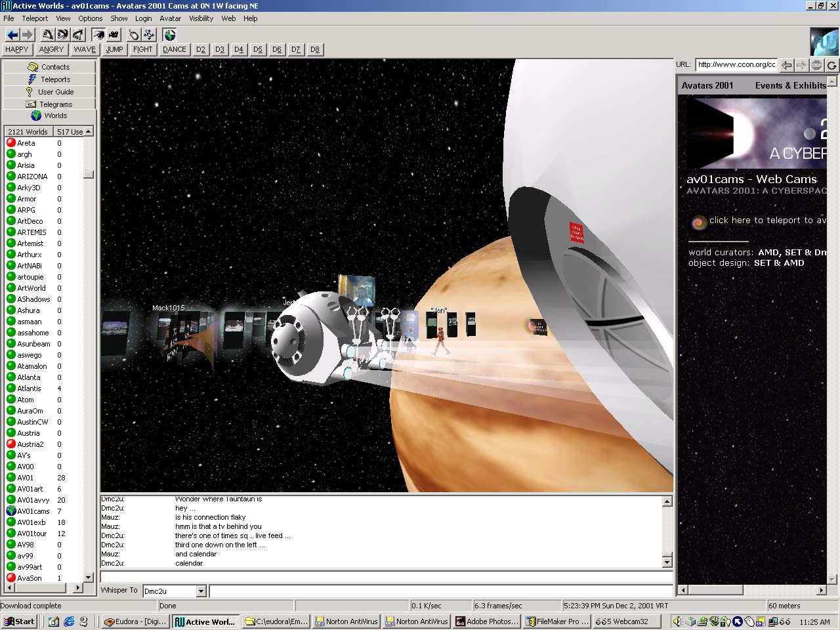Click the web browser reload icon
Viewport: 840px width, 630px height.
pos(831,65)
